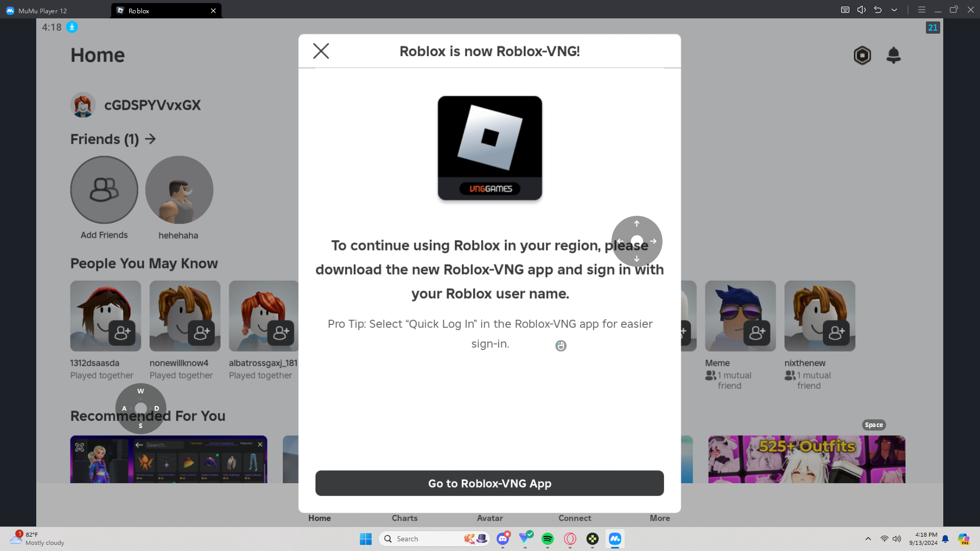Click the MuMu back arrow icon
Viewport: 980px width, 551px height.
(878, 10)
